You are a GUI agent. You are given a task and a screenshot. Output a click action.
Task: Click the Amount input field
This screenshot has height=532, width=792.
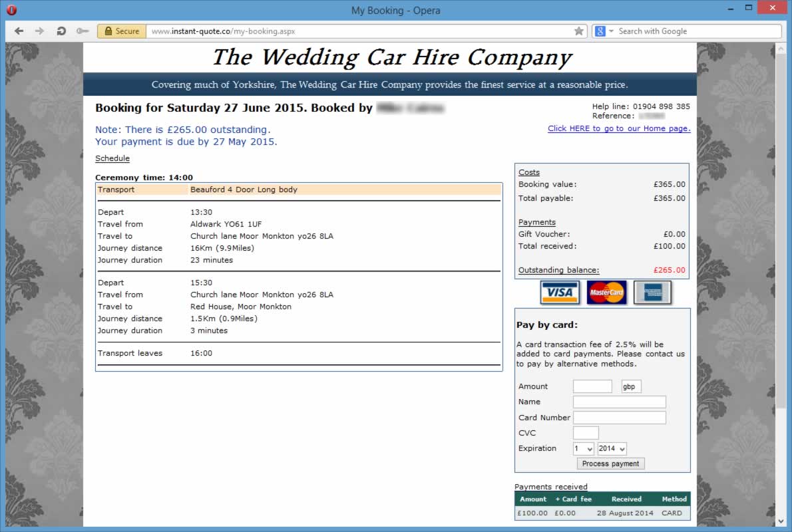[592, 386]
